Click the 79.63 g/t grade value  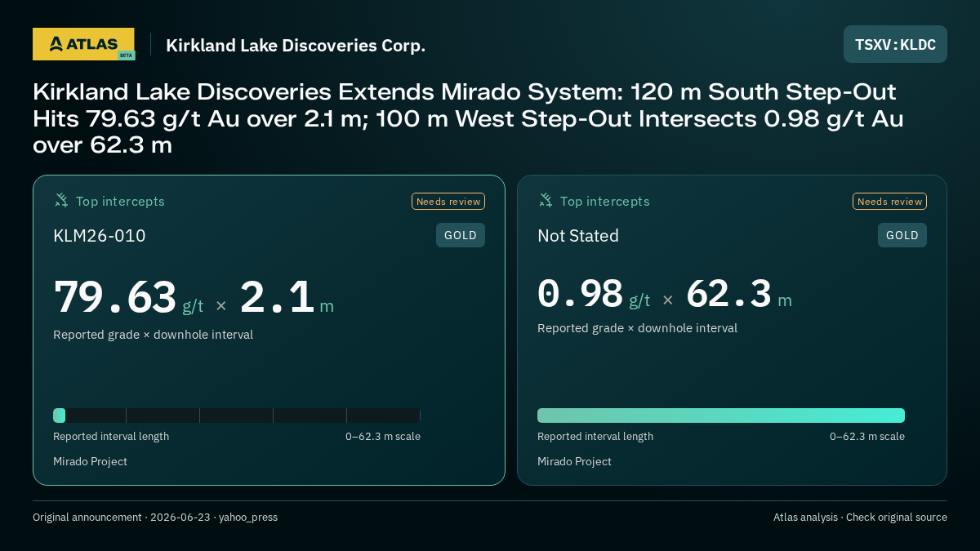tap(128, 298)
